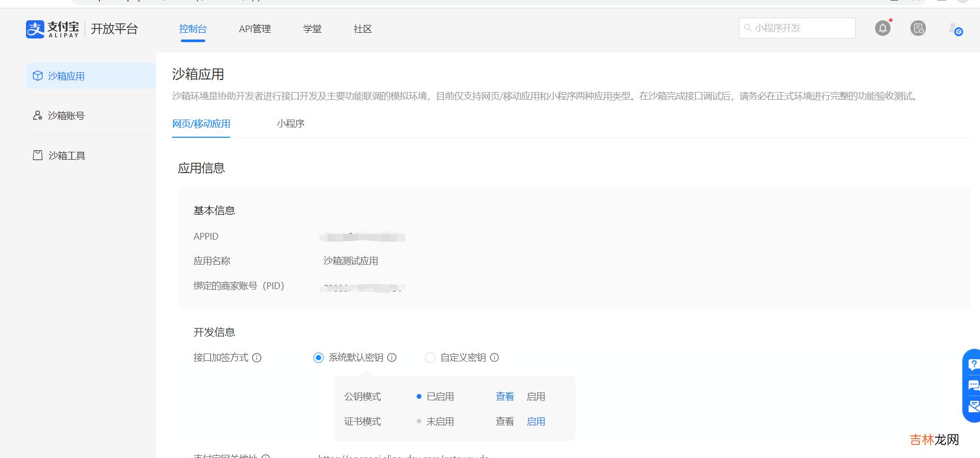Open API管理 in the top navigation

click(255, 29)
